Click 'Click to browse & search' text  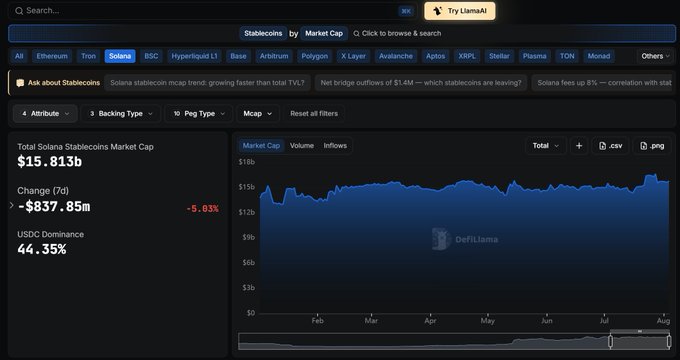(401, 33)
